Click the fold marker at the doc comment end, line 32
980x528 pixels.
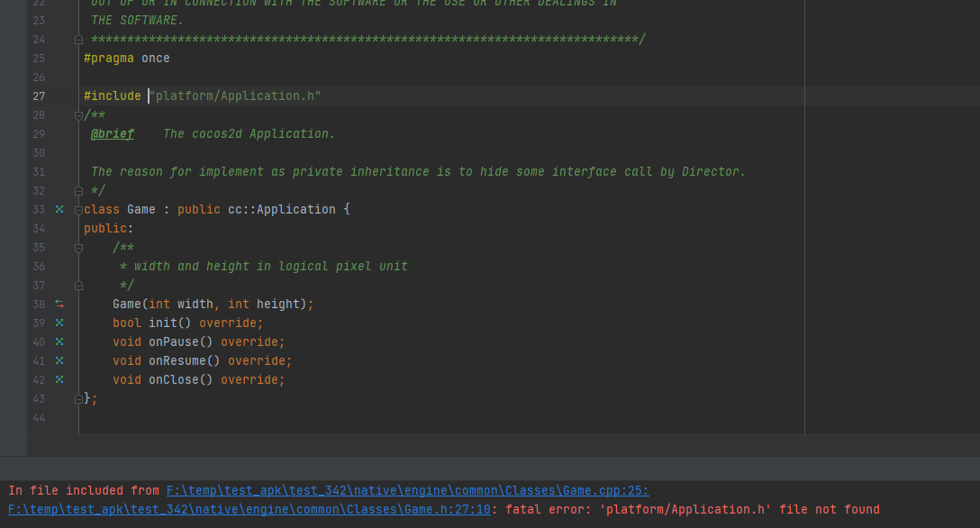tap(78, 191)
